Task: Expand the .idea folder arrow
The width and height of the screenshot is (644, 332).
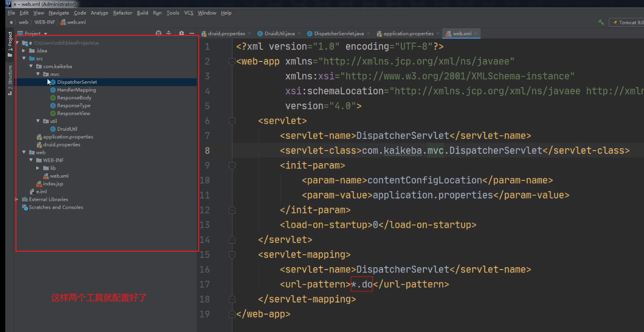Action: (24, 51)
